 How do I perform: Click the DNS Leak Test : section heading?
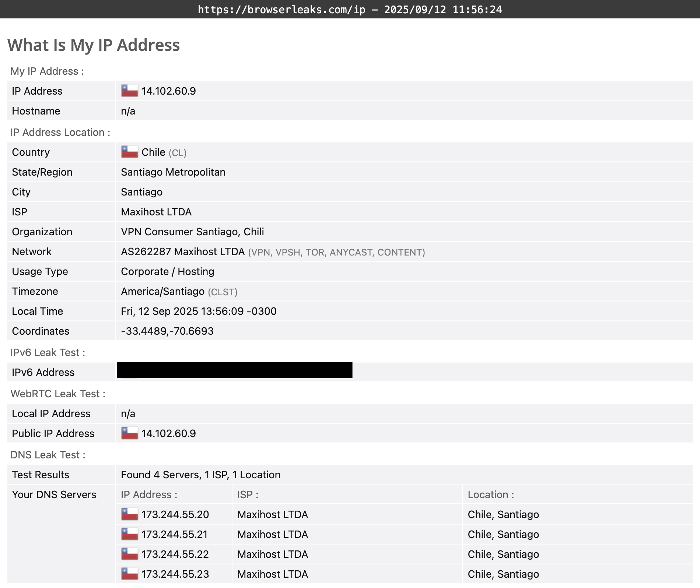48,455
